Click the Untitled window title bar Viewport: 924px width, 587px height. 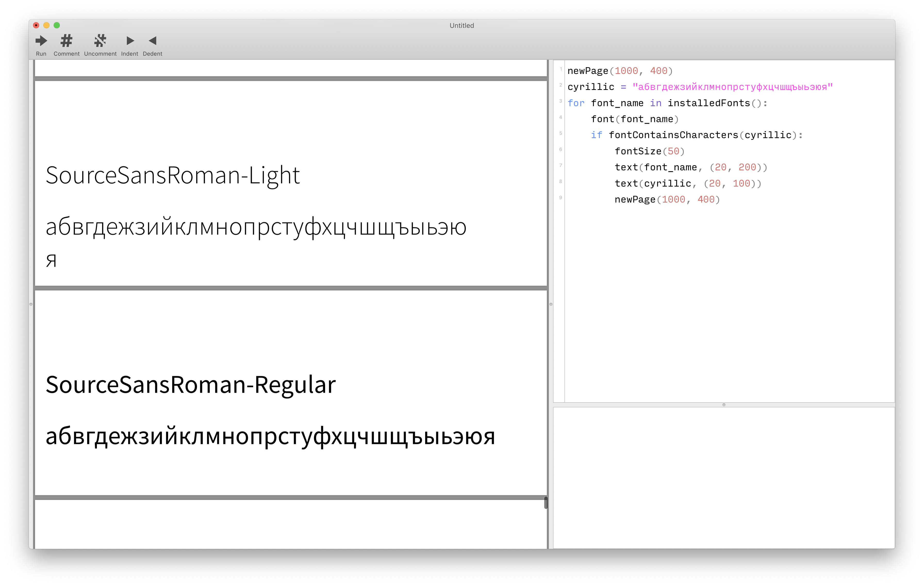point(462,25)
